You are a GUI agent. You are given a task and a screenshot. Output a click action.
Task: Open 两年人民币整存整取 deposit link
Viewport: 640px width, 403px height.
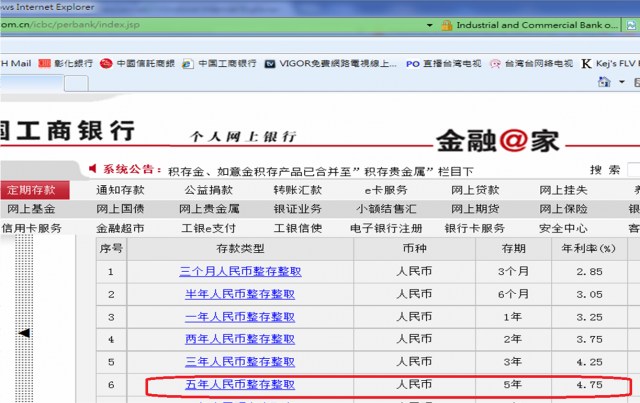click(240, 339)
